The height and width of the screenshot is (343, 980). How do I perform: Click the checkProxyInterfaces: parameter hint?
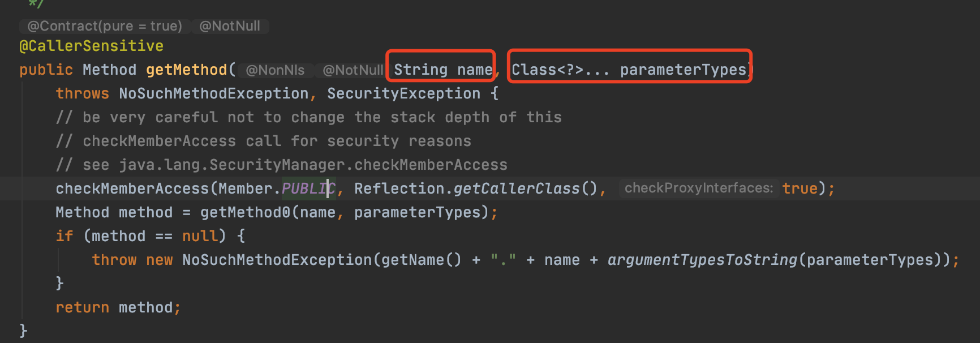coord(698,188)
